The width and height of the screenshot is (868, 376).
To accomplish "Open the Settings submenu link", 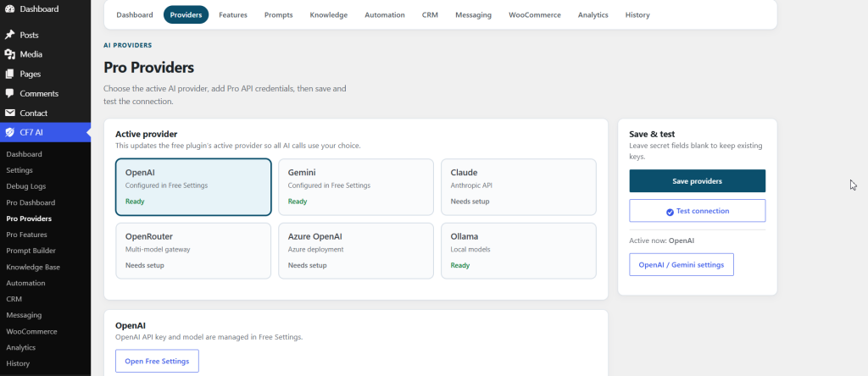I will [x=19, y=170].
